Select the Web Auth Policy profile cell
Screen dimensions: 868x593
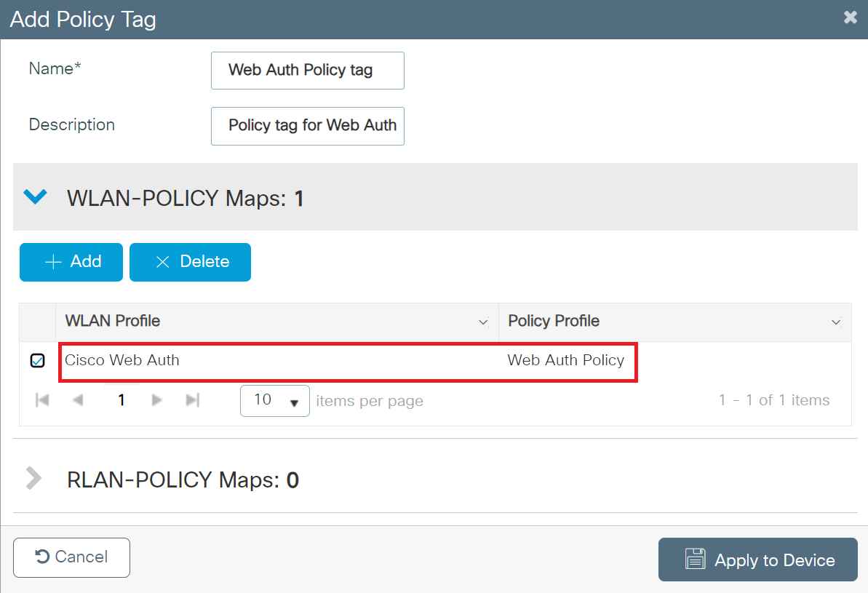pos(565,360)
